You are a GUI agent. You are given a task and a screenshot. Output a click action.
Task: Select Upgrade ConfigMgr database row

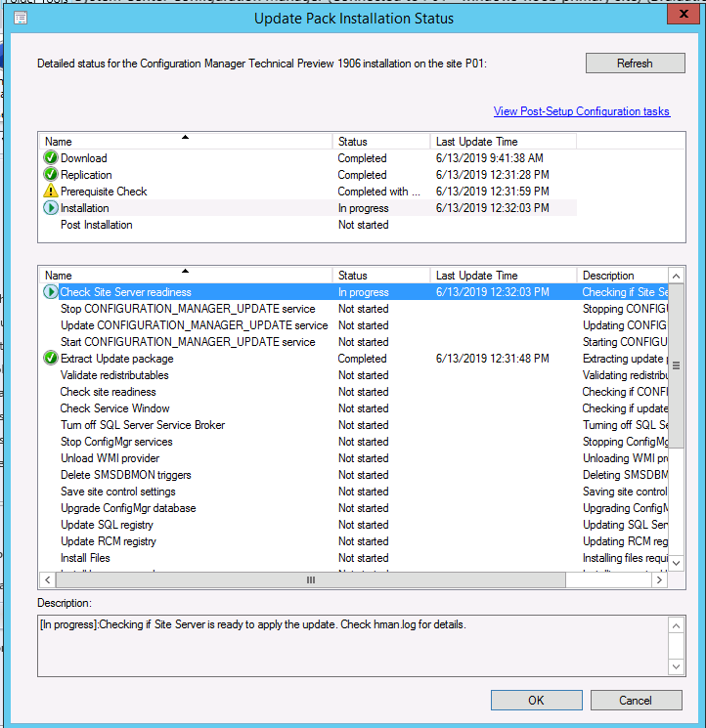pyautogui.click(x=354, y=508)
